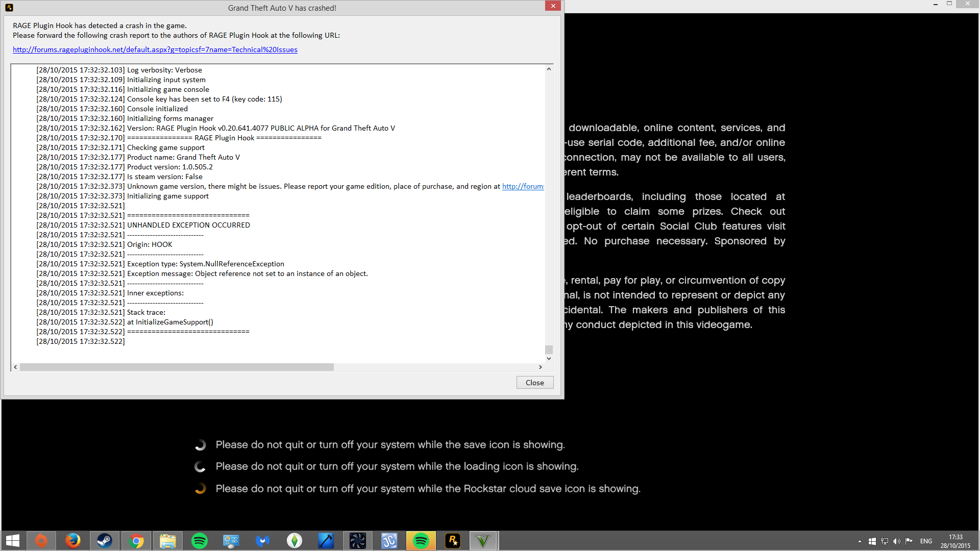Open Firefox from the taskbar
This screenshot has height=551, width=980.
click(73, 541)
